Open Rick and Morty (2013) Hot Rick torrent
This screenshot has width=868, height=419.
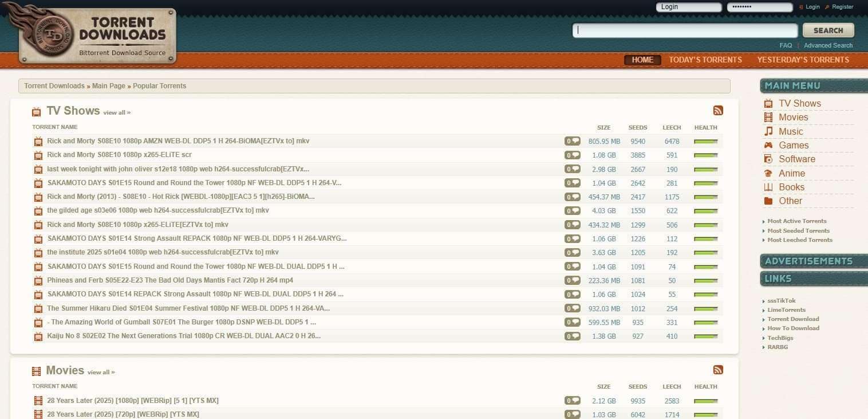[x=181, y=197]
